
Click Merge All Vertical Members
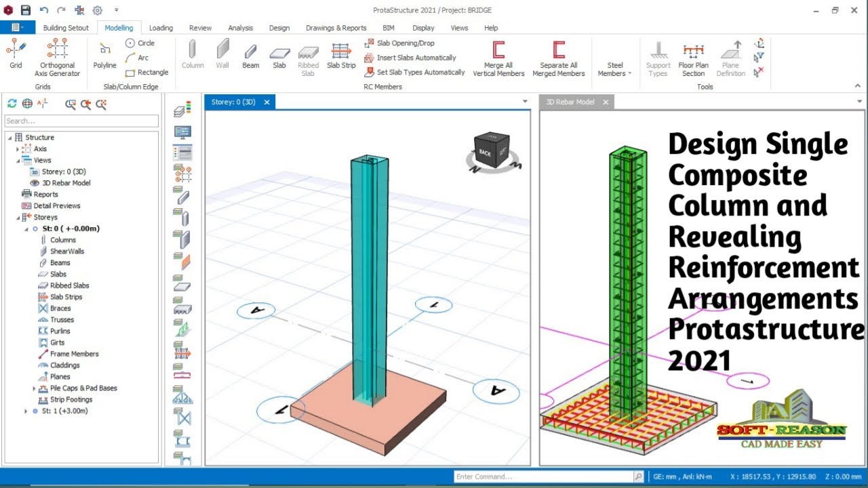pyautogui.click(x=498, y=58)
